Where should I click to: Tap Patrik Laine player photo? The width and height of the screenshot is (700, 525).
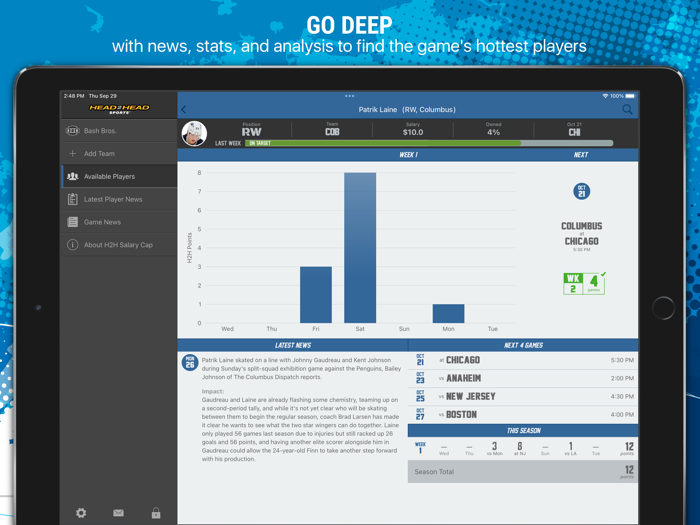pyautogui.click(x=194, y=133)
